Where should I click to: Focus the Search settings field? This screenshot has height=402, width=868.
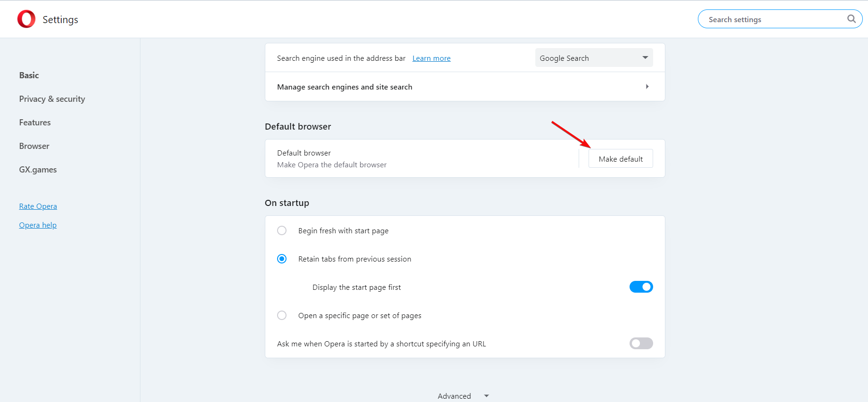[x=780, y=19]
